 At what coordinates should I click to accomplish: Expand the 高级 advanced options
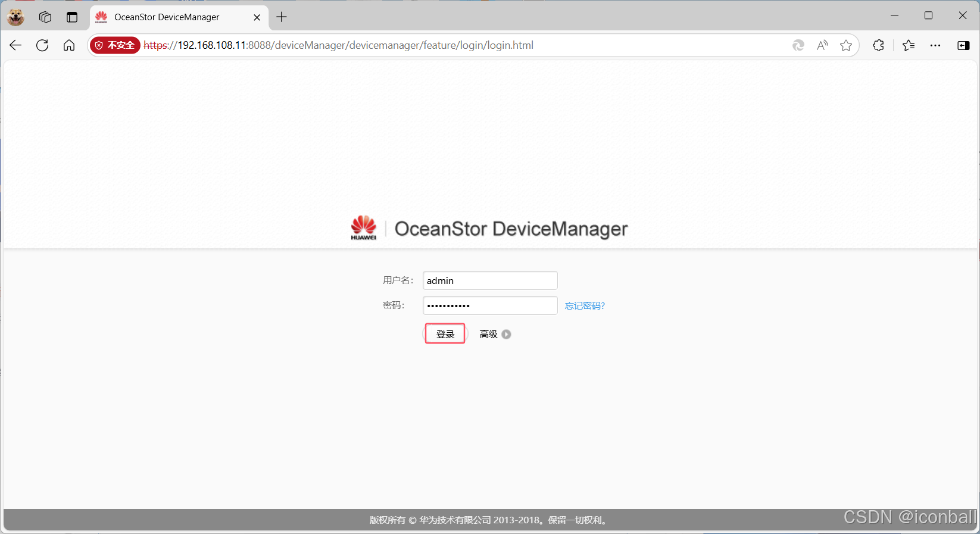(x=495, y=335)
